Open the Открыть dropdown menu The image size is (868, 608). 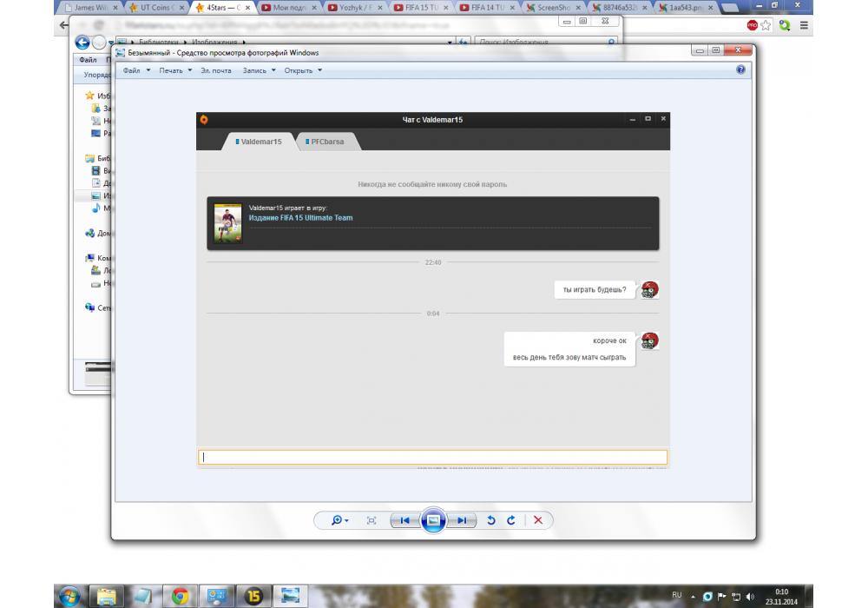pos(303,70)
